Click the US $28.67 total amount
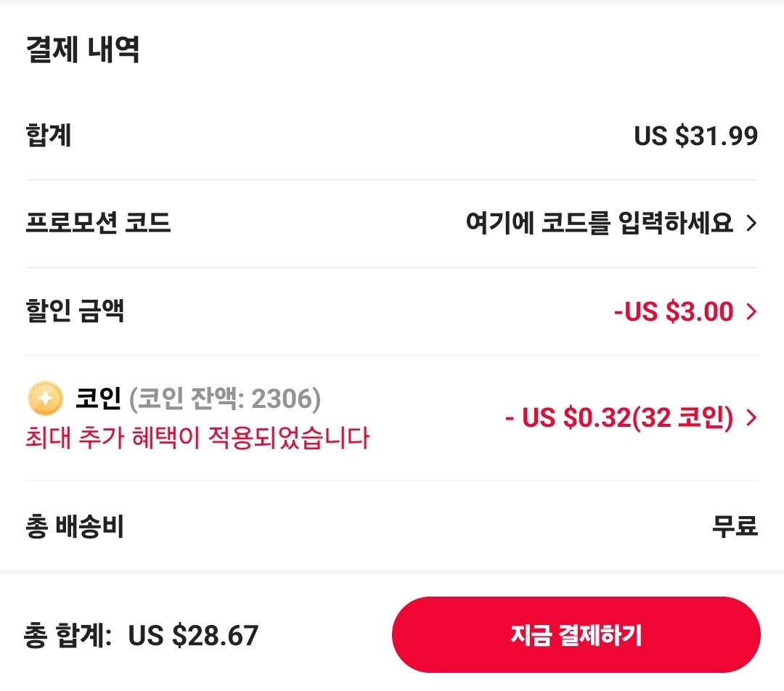 tap(193, 636)
